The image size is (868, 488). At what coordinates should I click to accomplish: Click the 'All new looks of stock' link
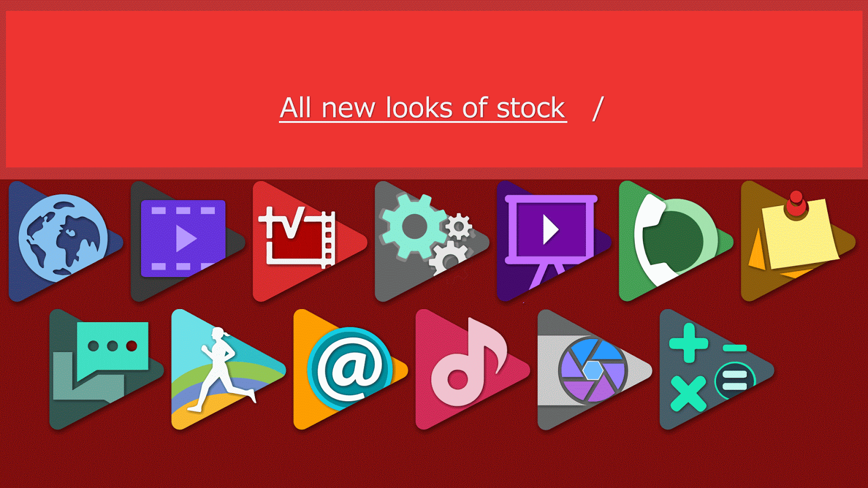(x=423, y=108)
